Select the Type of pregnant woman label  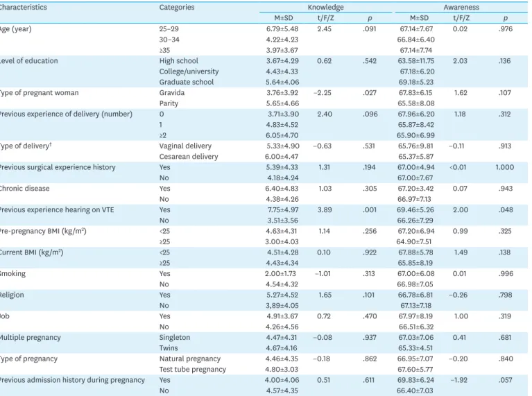pos(39,93)
